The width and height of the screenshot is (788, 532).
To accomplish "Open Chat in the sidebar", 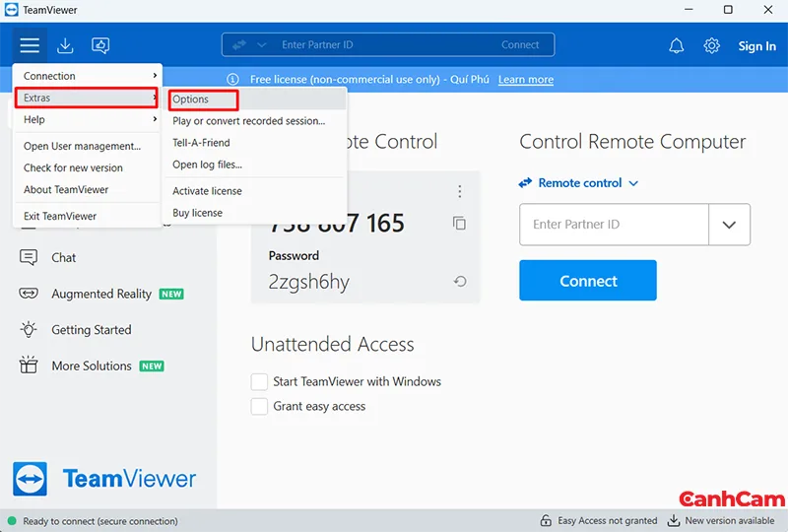I will (x=63, y=257).
